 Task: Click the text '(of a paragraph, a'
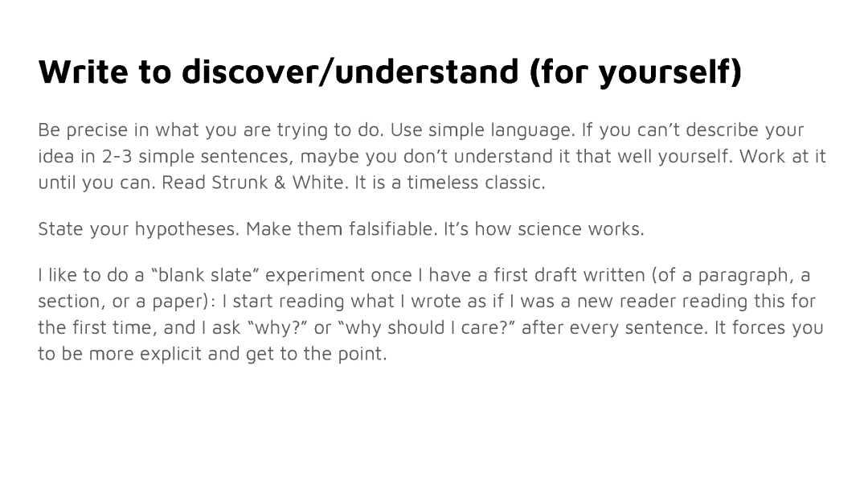tap(730, 276)
